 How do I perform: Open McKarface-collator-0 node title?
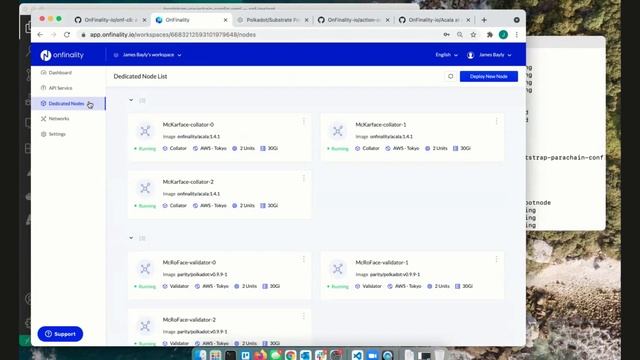pos(188,124)
